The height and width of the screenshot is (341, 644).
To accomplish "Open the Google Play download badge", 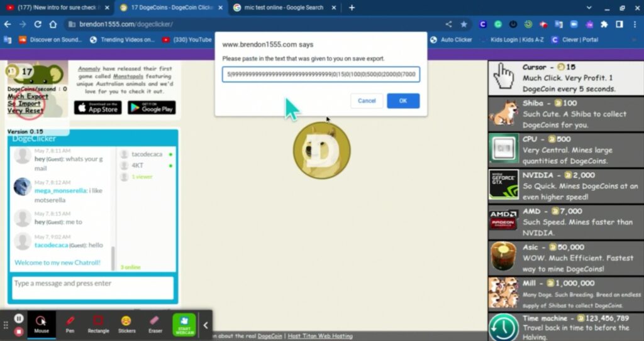I will pos(152,107).
